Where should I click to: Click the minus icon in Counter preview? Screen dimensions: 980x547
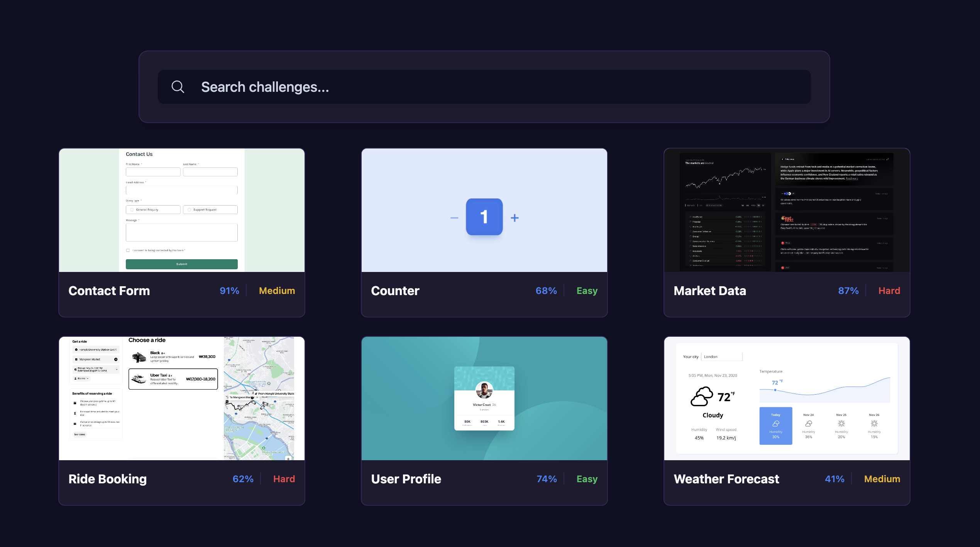coord(454,218)
